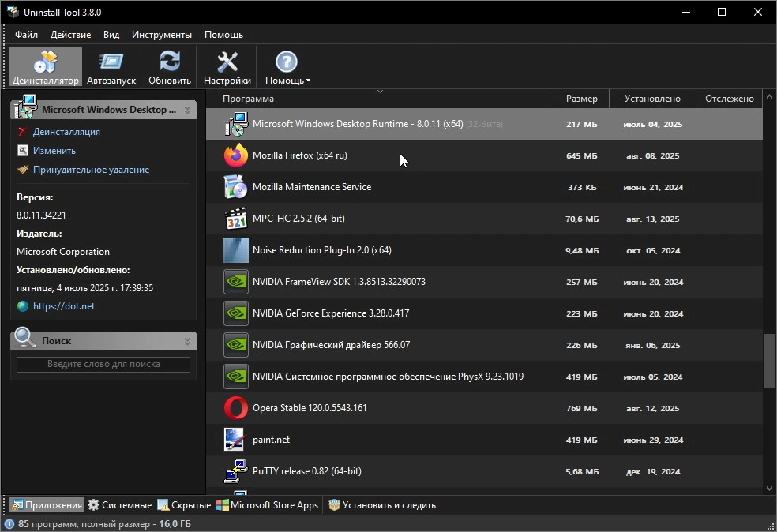Click the янв. 06, 2025 date cell
777x532 pixels.
click(652, 345)
